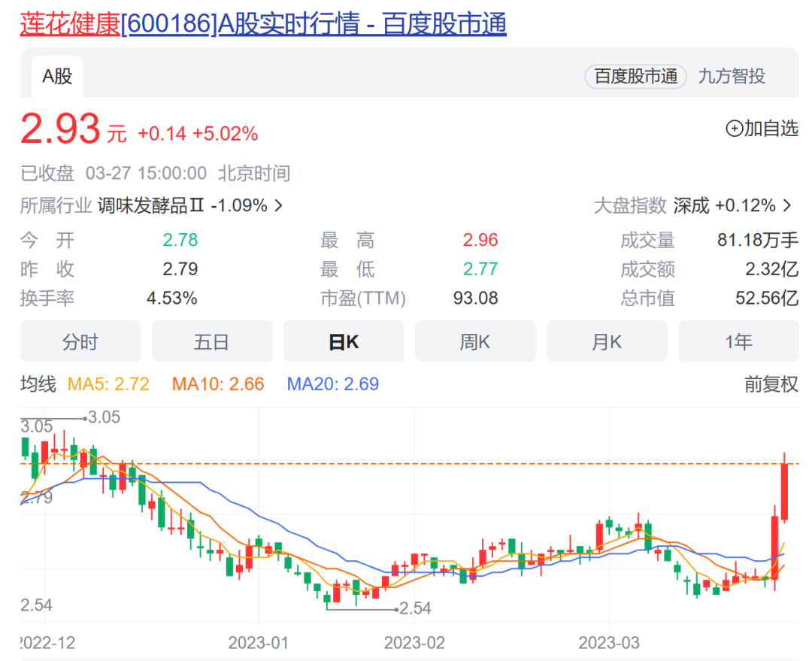Image resolution: width=812 pixels, height=661 pixels.
Task: Click the current price 2.93 元
Action: (73, 129)
